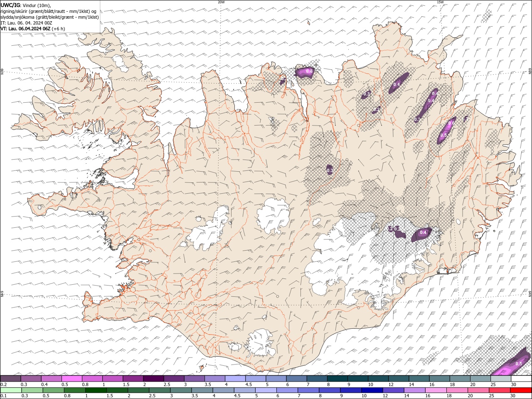Click the Hofsjökull glacier white area

pos(273,215)
